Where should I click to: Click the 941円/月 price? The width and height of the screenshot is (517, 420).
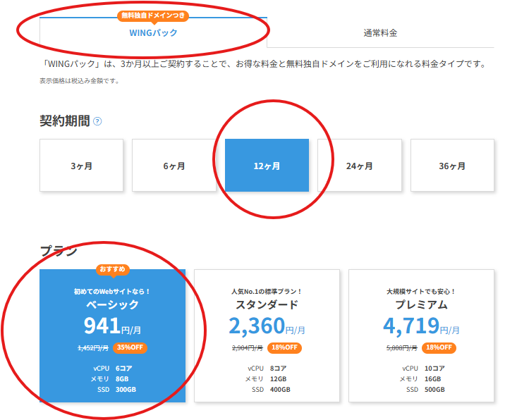(x=112, y=326)
